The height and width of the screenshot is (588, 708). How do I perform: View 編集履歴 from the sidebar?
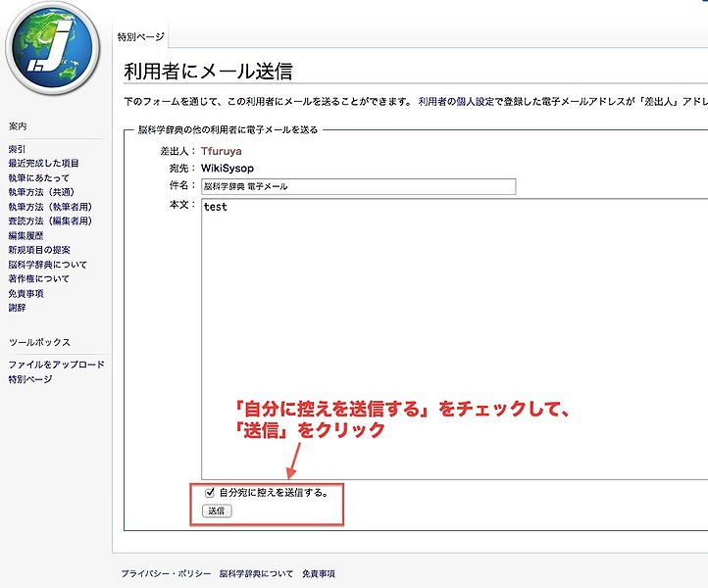pos(28,235)
